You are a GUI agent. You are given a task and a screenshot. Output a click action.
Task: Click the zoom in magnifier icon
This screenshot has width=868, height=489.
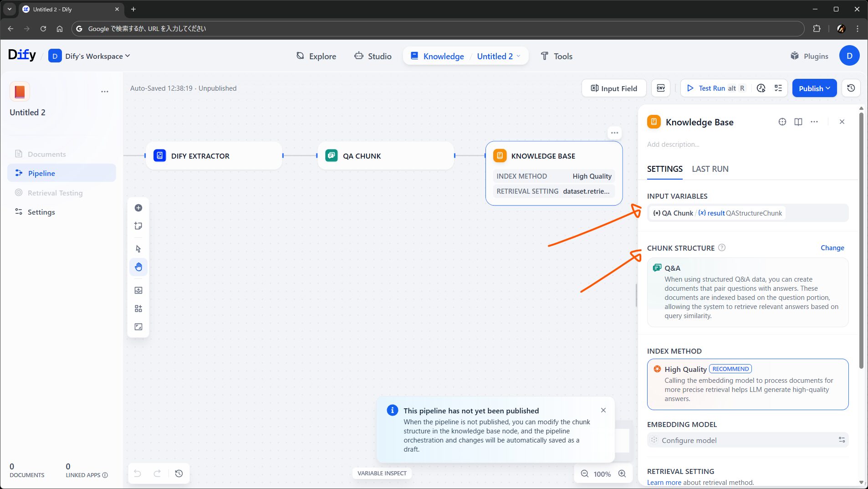622,474
